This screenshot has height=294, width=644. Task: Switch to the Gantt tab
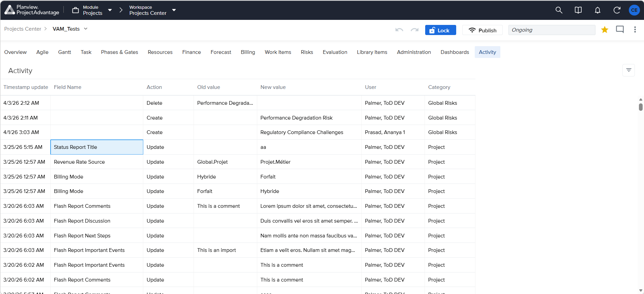(x=64, y=52)
